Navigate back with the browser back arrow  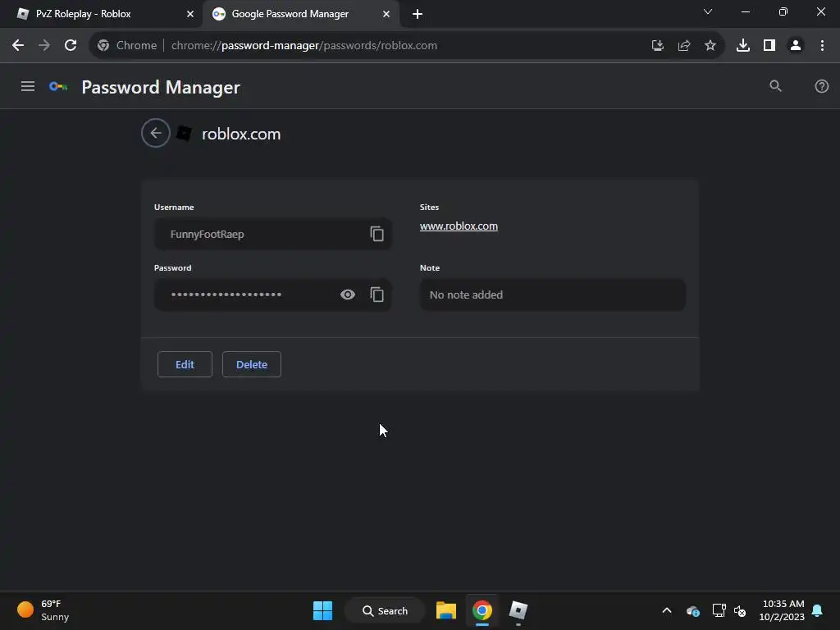18,46
